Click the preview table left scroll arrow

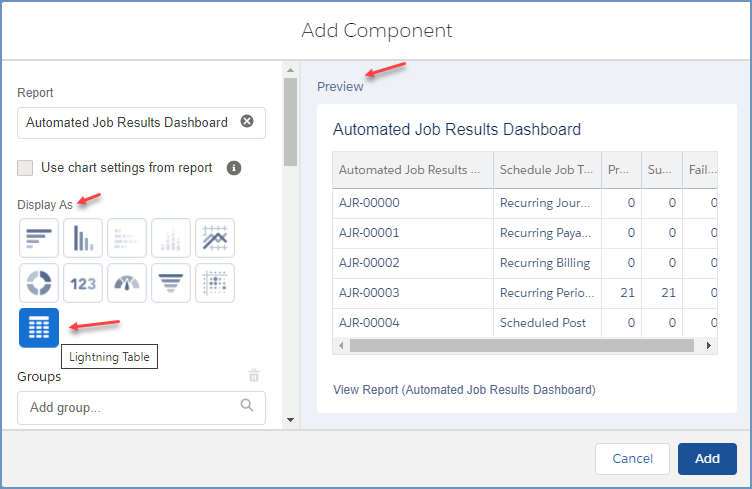coord(341,345)
